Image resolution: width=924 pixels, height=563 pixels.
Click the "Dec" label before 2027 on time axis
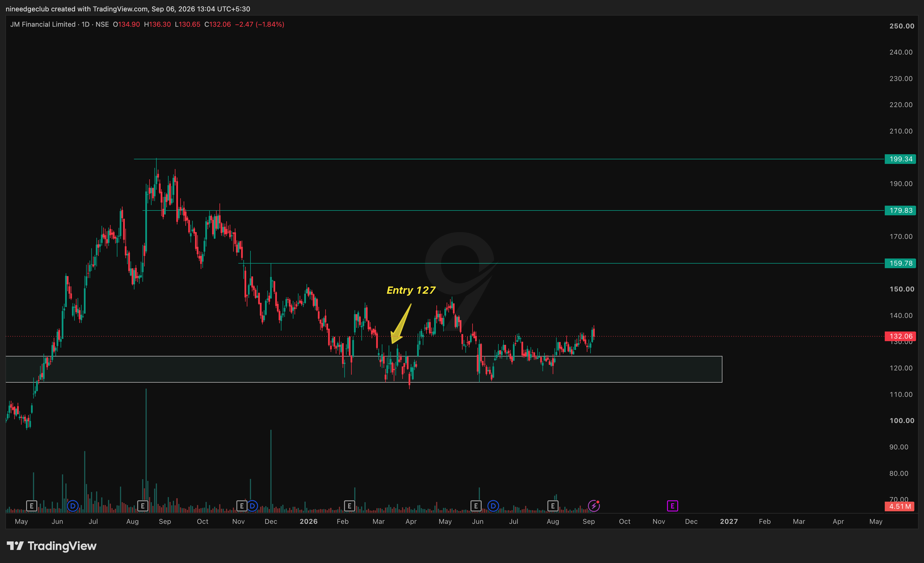tap(691, 522)
